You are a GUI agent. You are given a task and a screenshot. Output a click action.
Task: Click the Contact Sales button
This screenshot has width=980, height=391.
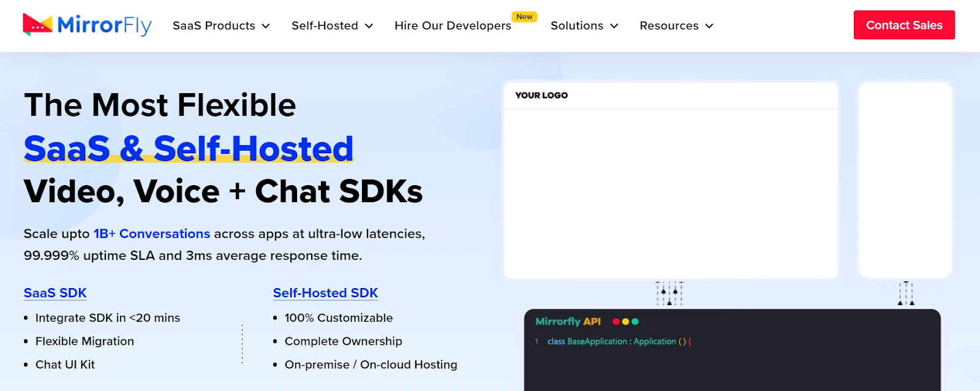pyautogui.click(x=904, y=25)
